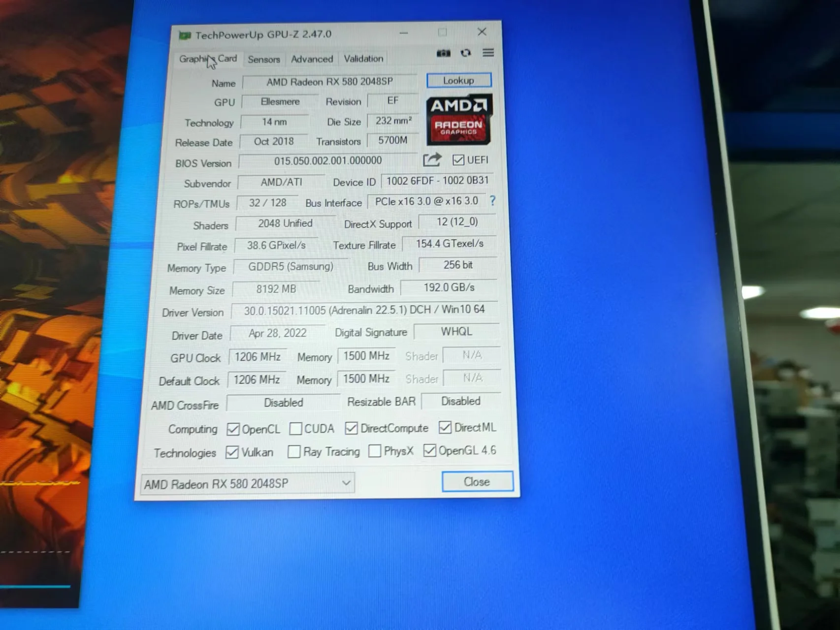This screenshot has height=630, width=840.
Task: Click the Die Size value 232 mm²
Action: tap(393, 121)
